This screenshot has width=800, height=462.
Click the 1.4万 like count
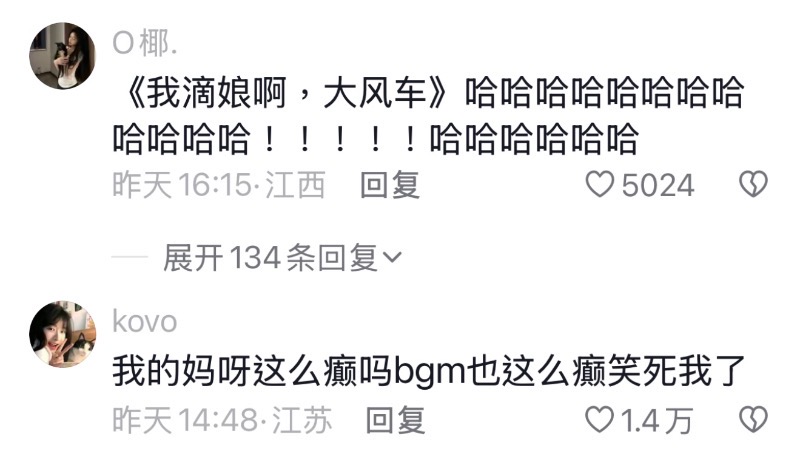(x=657, y=421)
